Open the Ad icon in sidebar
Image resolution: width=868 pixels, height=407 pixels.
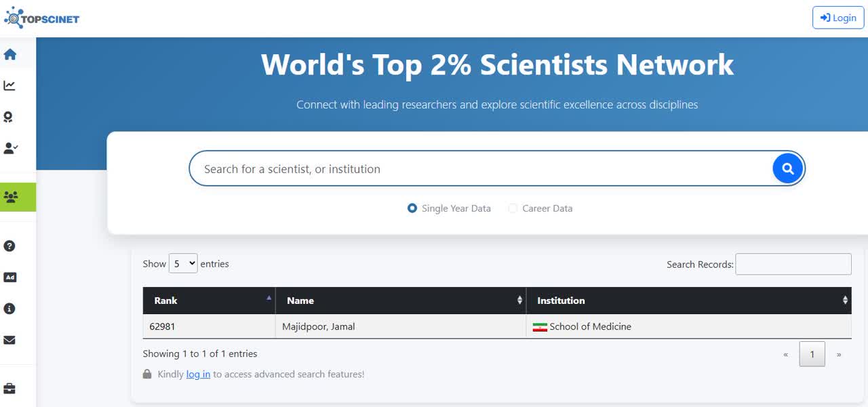click(9, 277)
